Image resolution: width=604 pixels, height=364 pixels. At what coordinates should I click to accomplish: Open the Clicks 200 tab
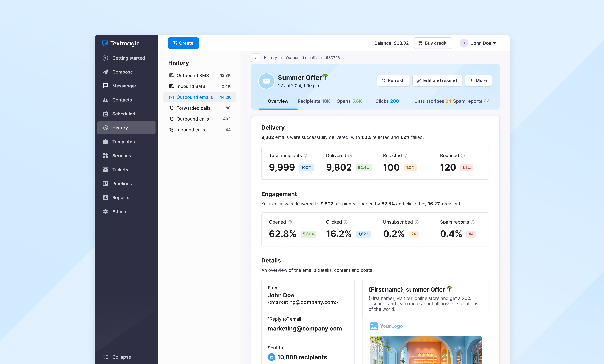[x=387, y=101]
